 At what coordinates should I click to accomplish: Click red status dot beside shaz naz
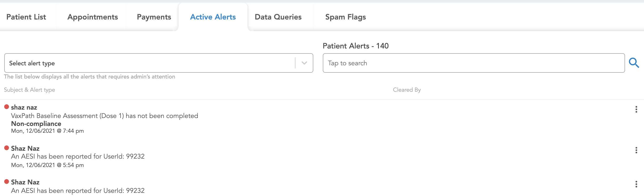click(7, 107)
